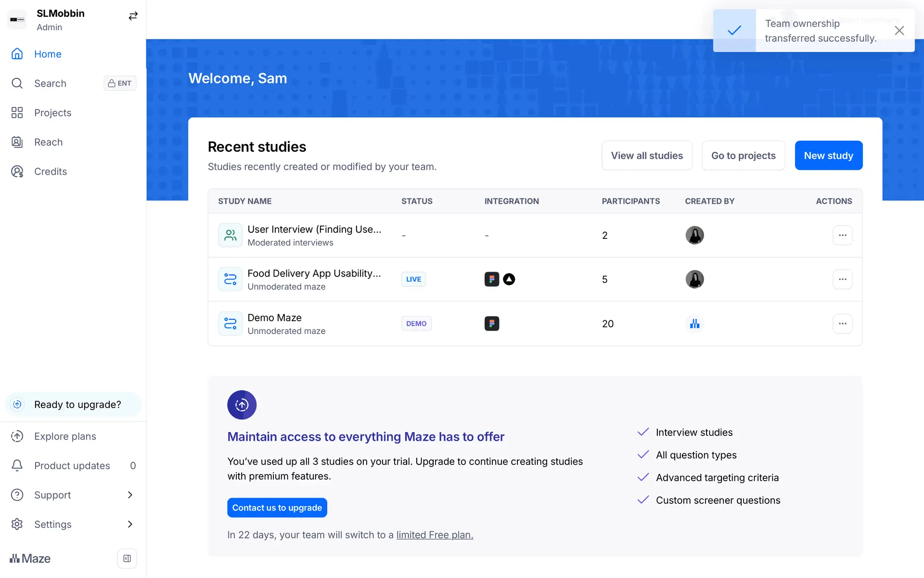Dismiss the ownership transferred notification
The width and height of the screenshot is (924, 578).
coord(899,31)
